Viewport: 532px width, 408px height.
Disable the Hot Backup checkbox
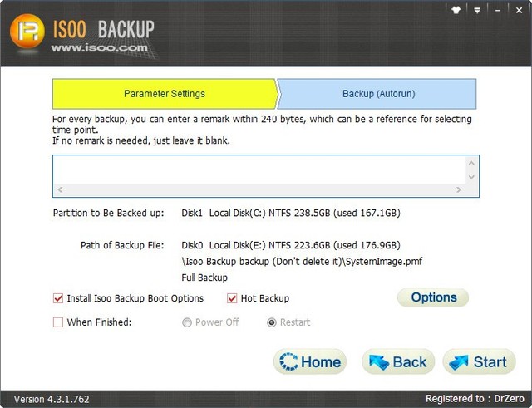point(233,298)
